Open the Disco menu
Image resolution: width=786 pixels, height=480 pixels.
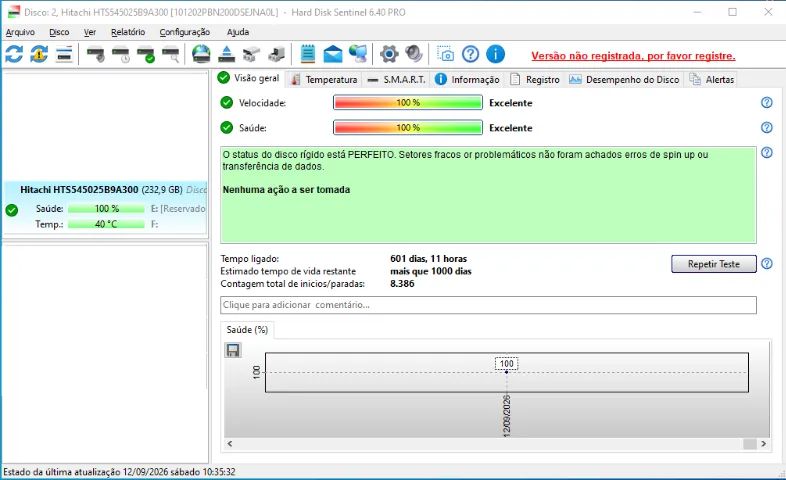pos(59,32)
